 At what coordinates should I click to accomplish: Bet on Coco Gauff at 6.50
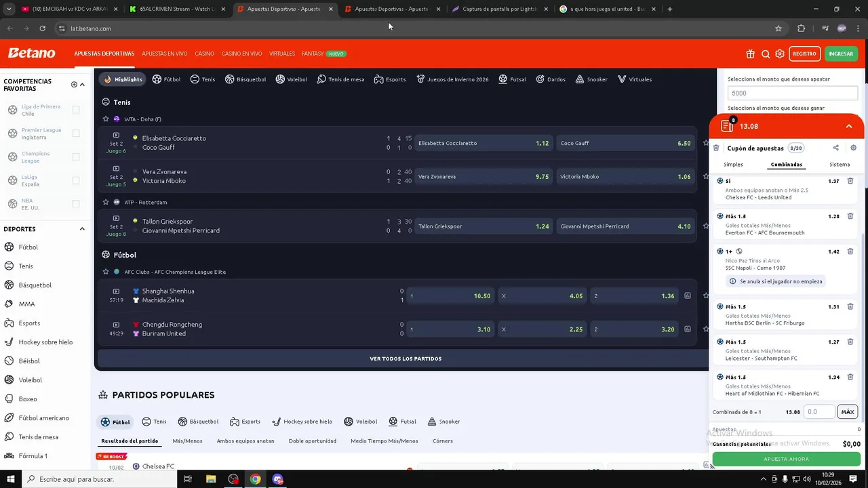(x=625, y=143)
